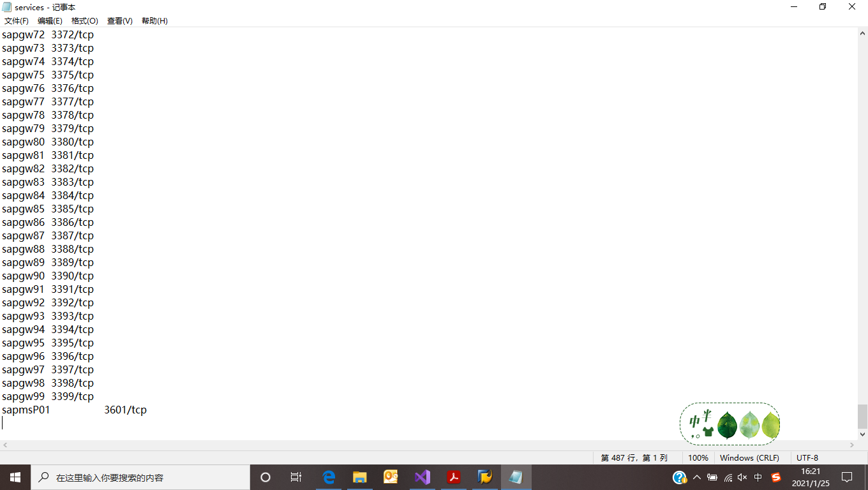Viewport: 868px width, 490px height.
Task: Open Microsoft Edge from the taskbar
Action: (329, 477)
